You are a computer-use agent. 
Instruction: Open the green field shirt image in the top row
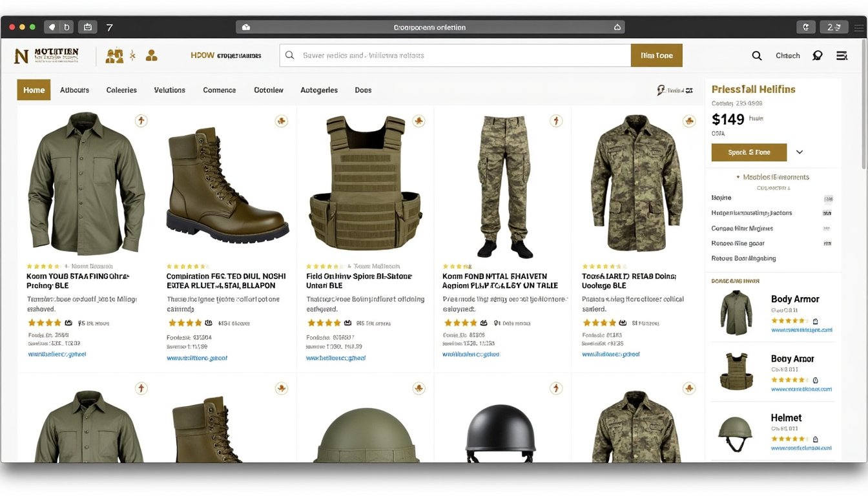tap(87, 184)
